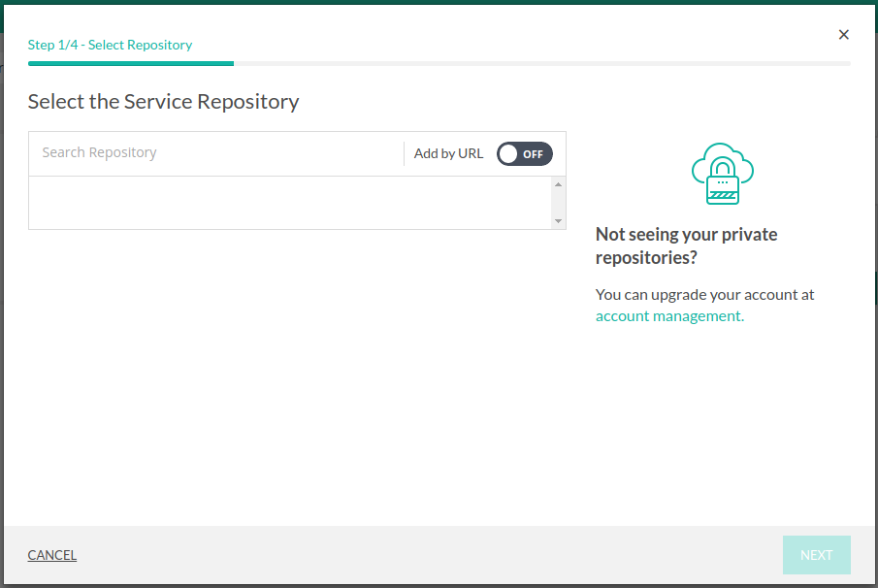The width and height of the screenshot is (878, 588).
Task: Click the Select the Service Repository heading
Action: pos(164,102)
